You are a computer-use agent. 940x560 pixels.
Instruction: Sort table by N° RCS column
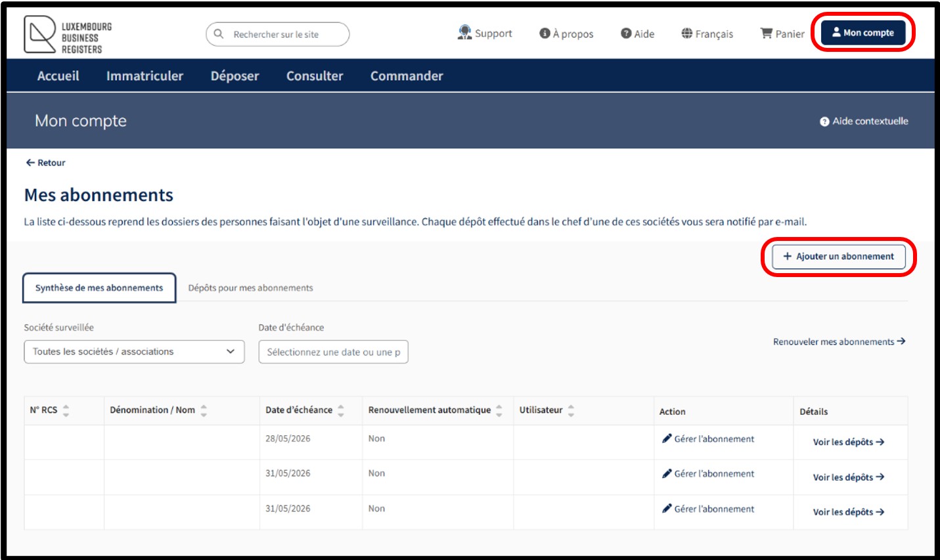tap(66, 410)
